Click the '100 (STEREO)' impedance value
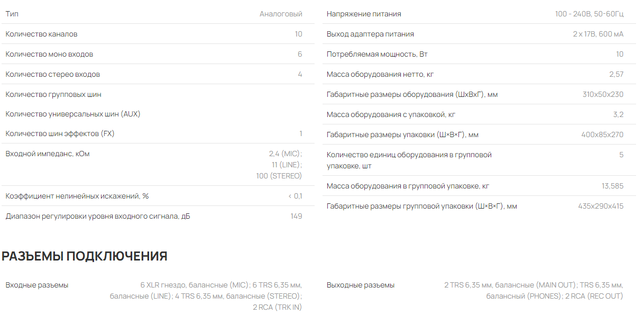The image size is (644, 314). coord(279,176)
